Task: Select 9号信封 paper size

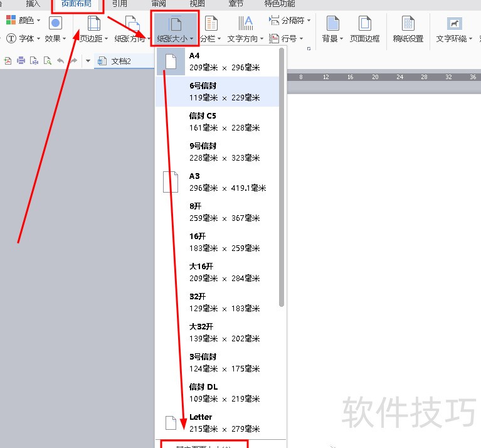Action: (218, 152)
